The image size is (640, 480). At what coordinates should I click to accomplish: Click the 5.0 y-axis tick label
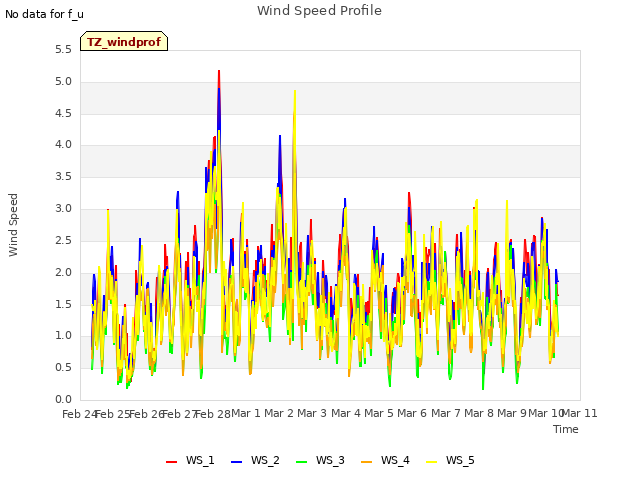click(x=63, y=82)
